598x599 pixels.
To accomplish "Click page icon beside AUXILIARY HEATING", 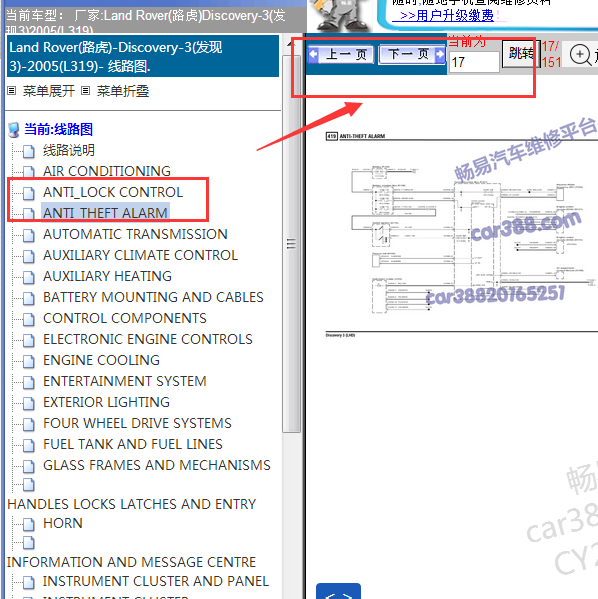I will [x=29, y=277].
